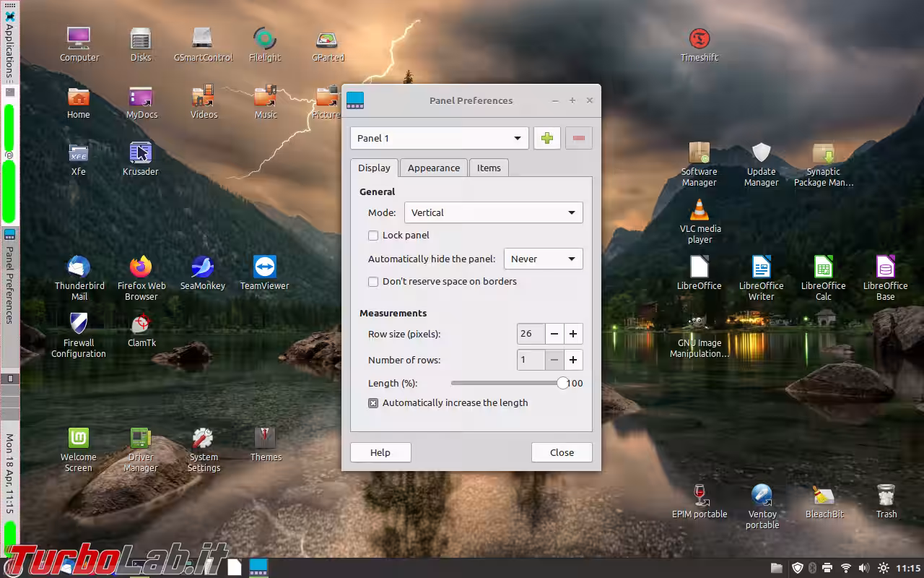Open the Timeshift backup application
924x578 pixels.
(699, 36)
